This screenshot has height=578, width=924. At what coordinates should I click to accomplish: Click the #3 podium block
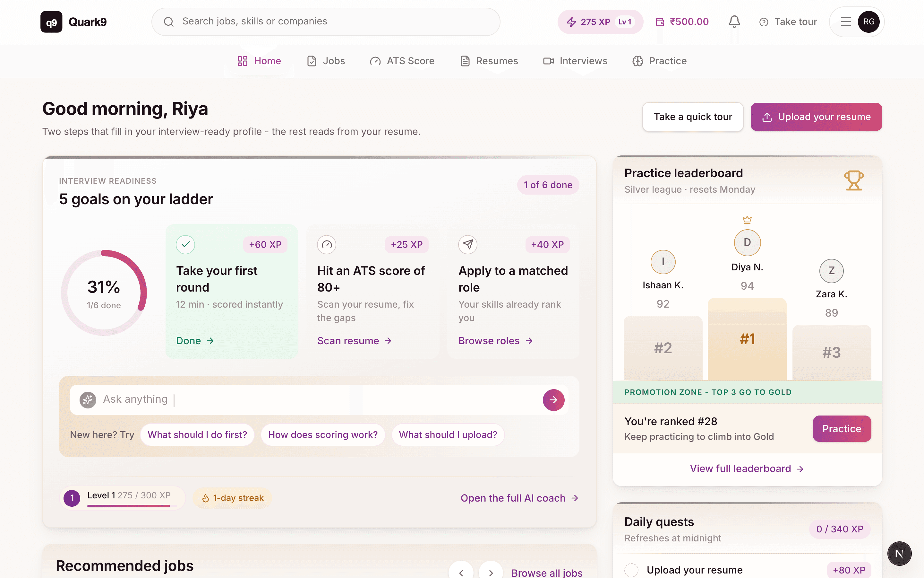[832, 353]
